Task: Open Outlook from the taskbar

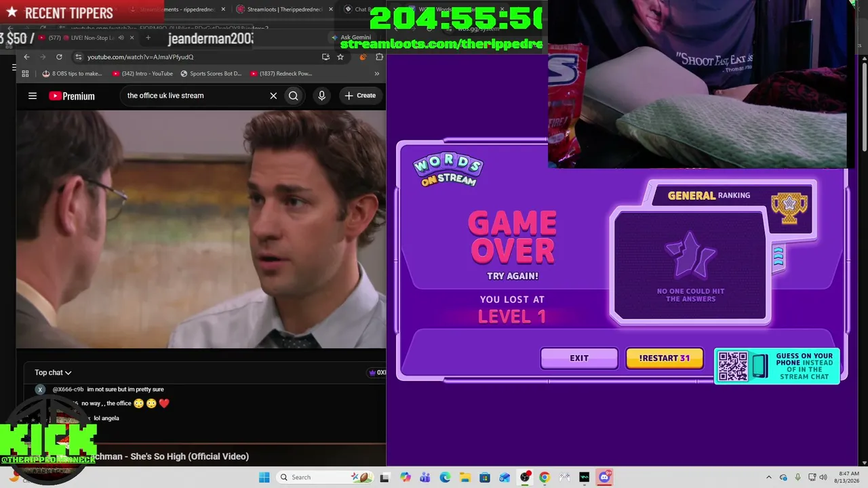Action: 505,477
